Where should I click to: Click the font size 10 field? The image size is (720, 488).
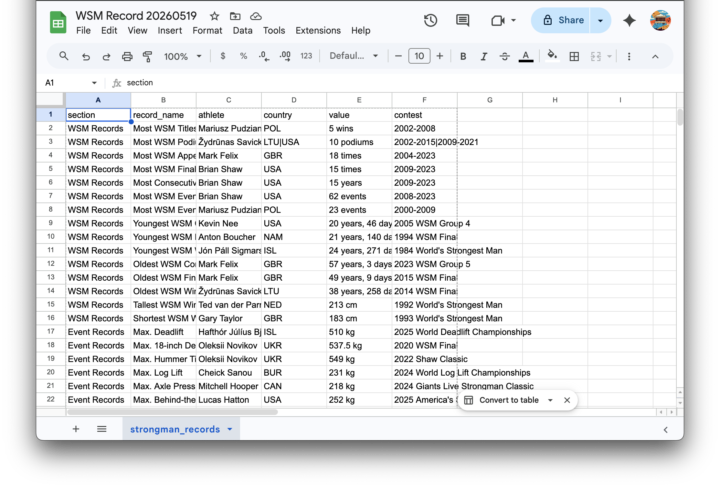pos(419,56)
